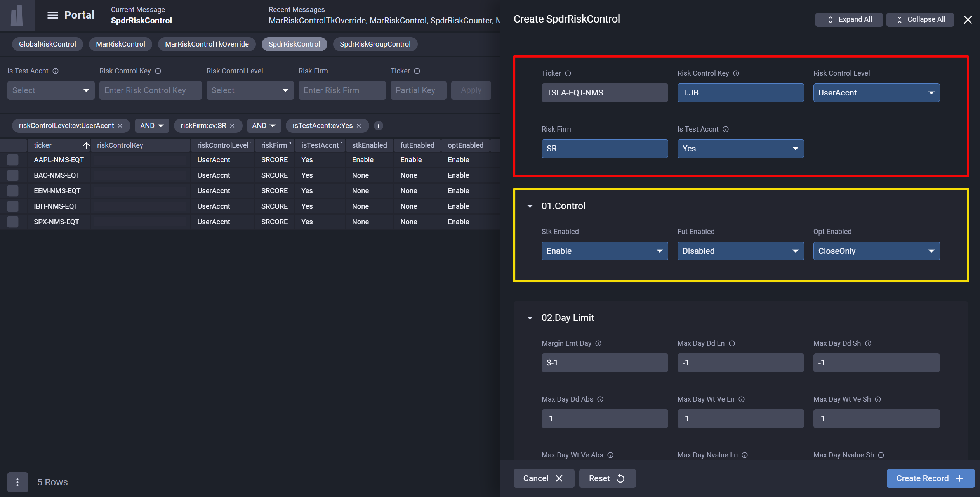Check the row checkbox for SPX-NMS-EQT
This screenshot has height=497, width=980.
pos(12,222)
